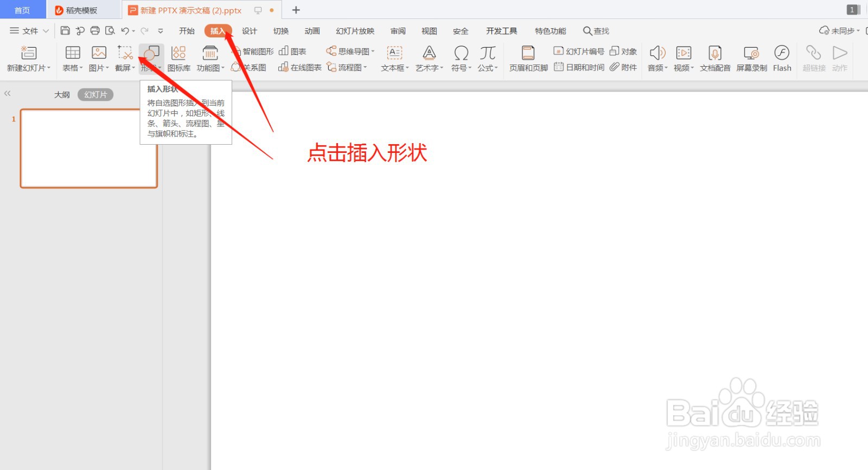The image size is (868, 470).
Task: Insert an Attachment (附件)
Action: pos(623,67)
